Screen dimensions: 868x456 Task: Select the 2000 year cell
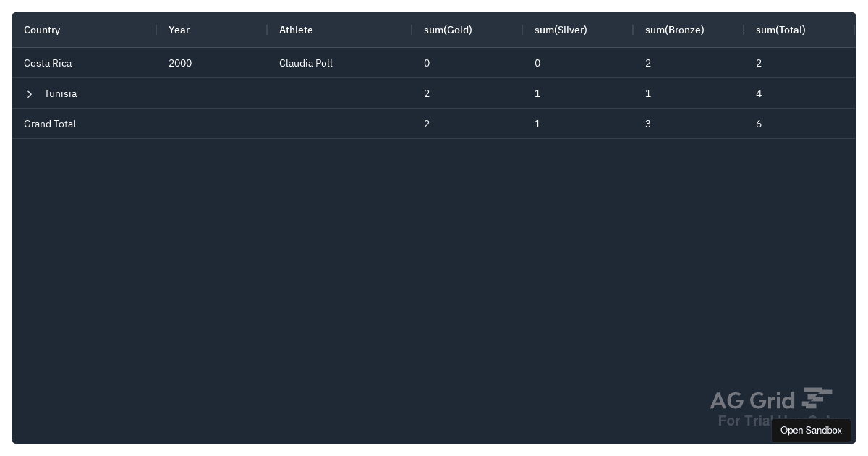[x=180, y=63]
